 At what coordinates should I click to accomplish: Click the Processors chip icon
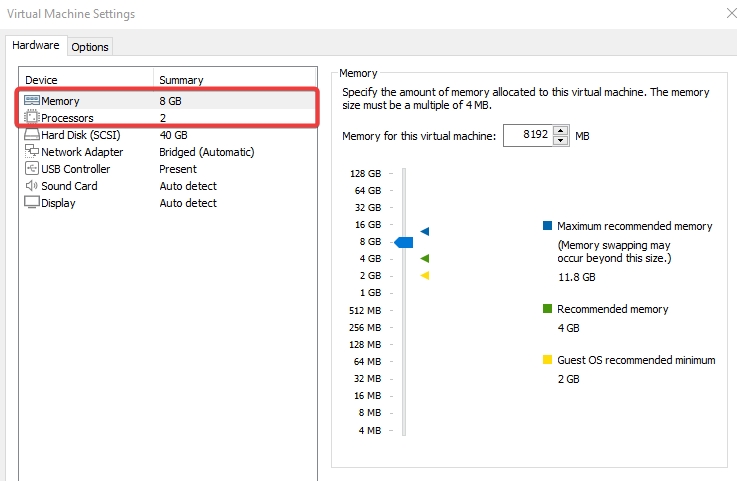[x=32, y=118]
